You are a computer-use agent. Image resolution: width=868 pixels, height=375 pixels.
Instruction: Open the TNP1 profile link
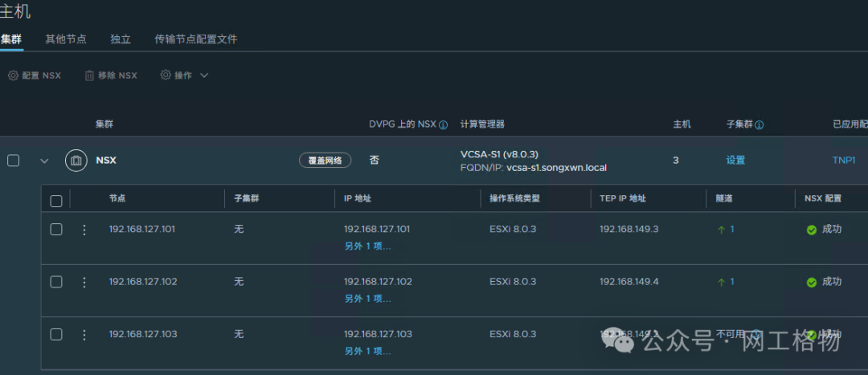click(x=844, y=161)
